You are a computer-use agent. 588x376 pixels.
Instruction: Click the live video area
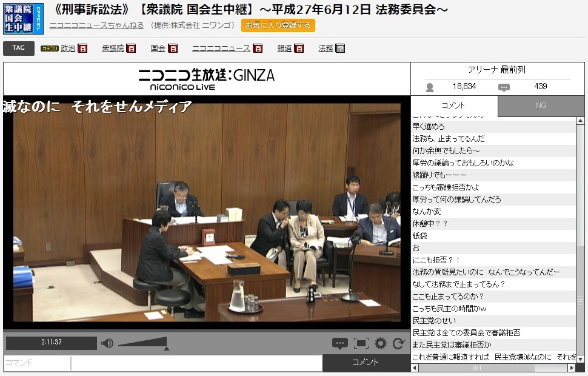pos(207,212)
